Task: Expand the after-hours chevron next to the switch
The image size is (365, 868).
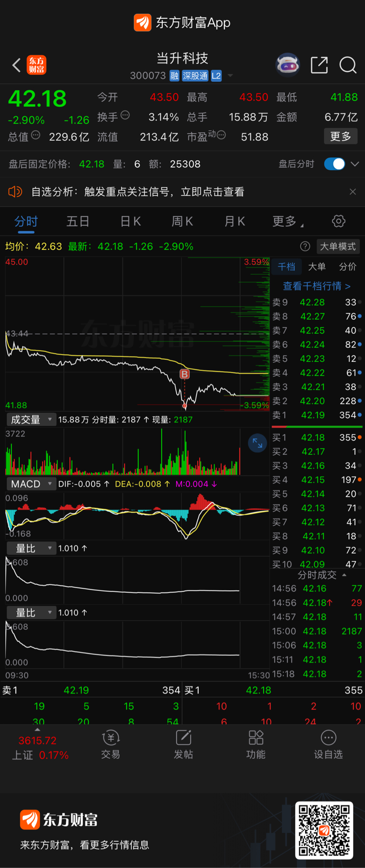Action: tap(355, 164)
